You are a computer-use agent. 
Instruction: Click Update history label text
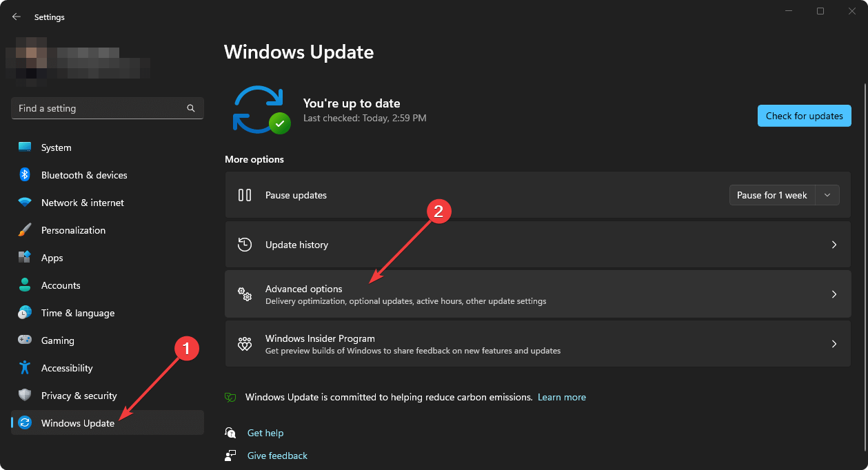coord(296,245)
